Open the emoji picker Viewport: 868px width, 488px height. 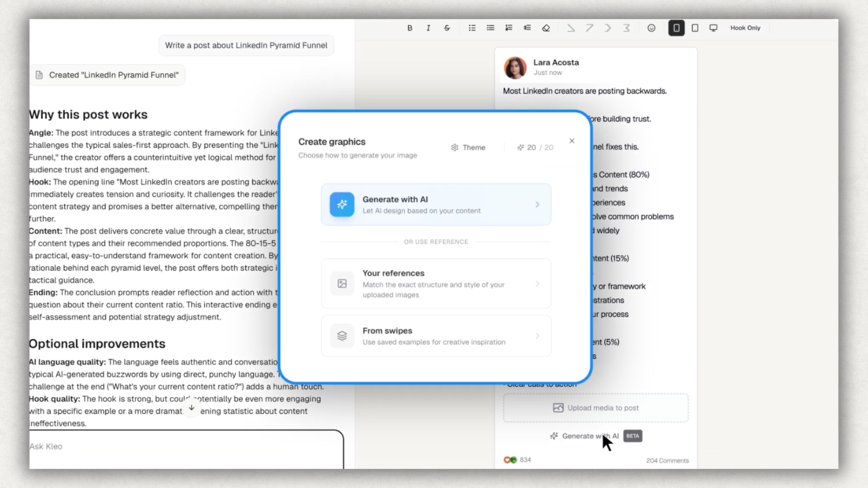pos(651,28)
